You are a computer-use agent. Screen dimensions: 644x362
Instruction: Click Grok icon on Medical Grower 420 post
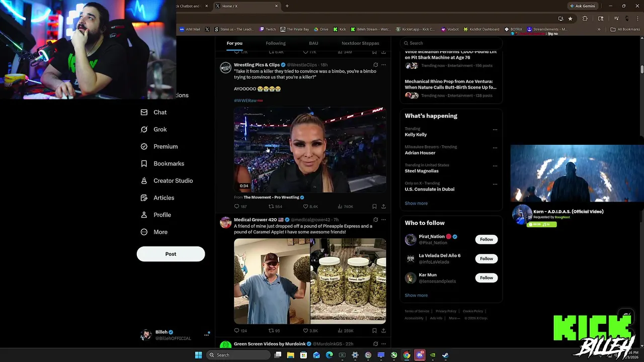point(375,220)
